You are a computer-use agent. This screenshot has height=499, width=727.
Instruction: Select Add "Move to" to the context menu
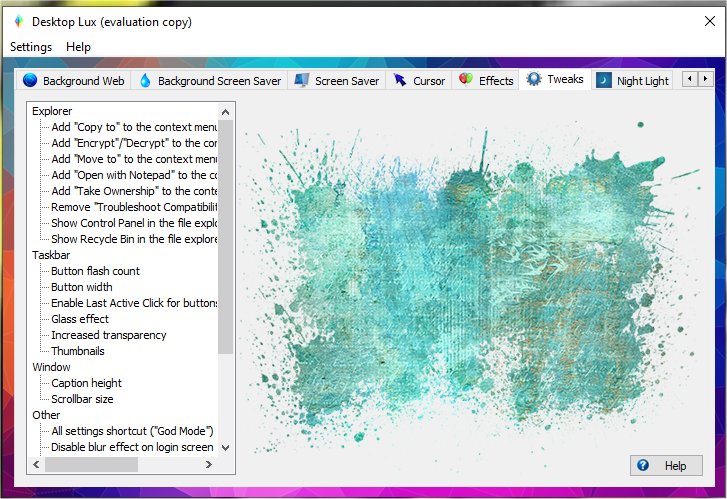pos(134,159)
